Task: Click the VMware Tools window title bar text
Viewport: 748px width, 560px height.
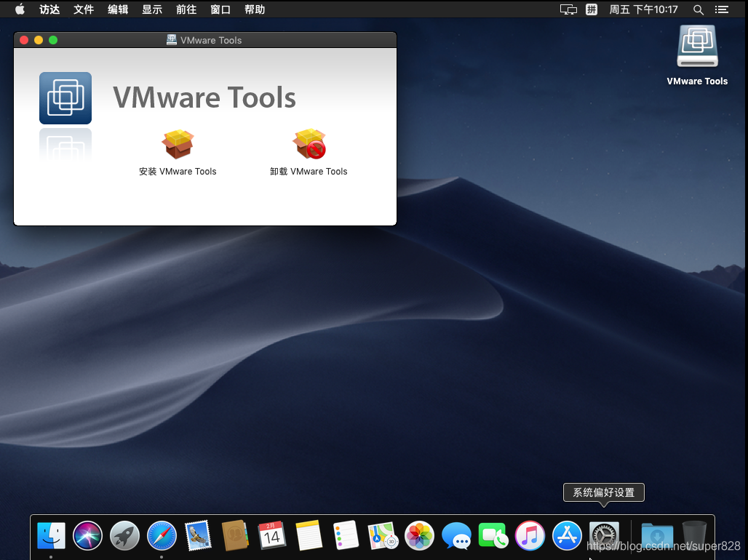Action: pos(211,41)
